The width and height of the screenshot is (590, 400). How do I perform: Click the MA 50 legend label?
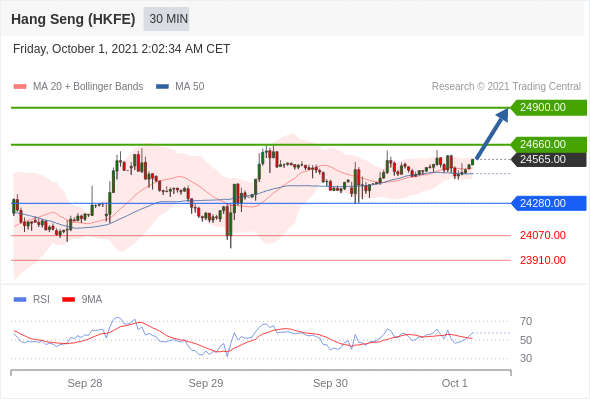pyautogui.click(x=190, y=87)
